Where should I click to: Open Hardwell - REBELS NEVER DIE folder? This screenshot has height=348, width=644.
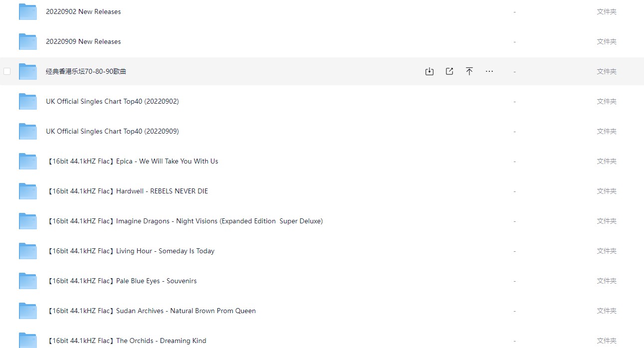click(x=127, y=191)
